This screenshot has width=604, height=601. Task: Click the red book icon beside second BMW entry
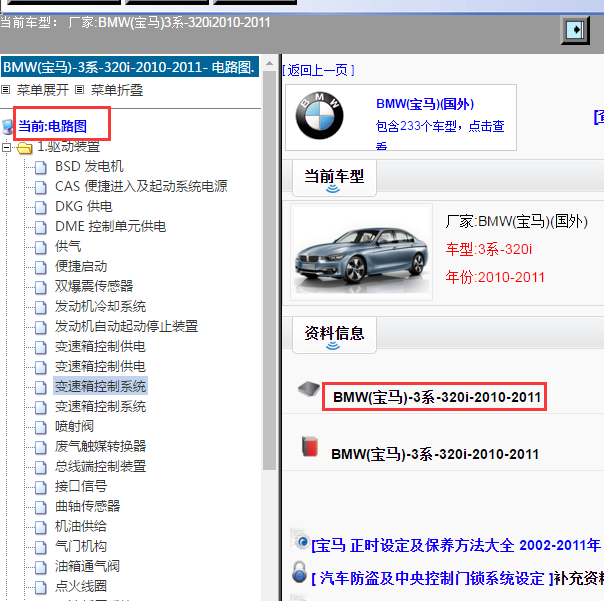(310, 446)
